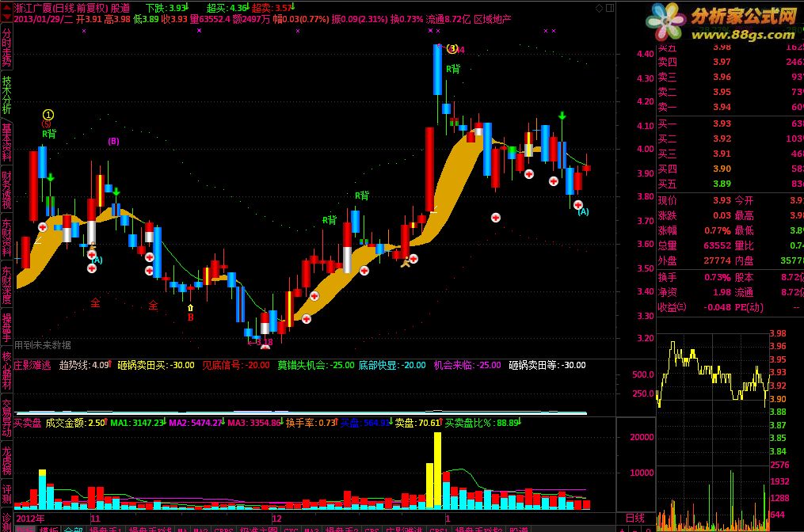The image size is (804, 532).
Task: Click the MA2:5474.27 value
Action: coord(196,423)
